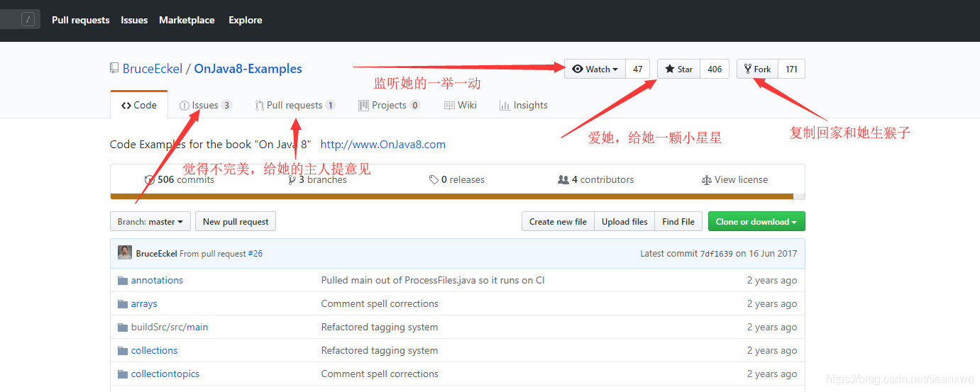Open the arrays "Comment spell corrections" commit message
Image resolution: width=980 pixels, height=392 pixels.
tap(380, 303)
